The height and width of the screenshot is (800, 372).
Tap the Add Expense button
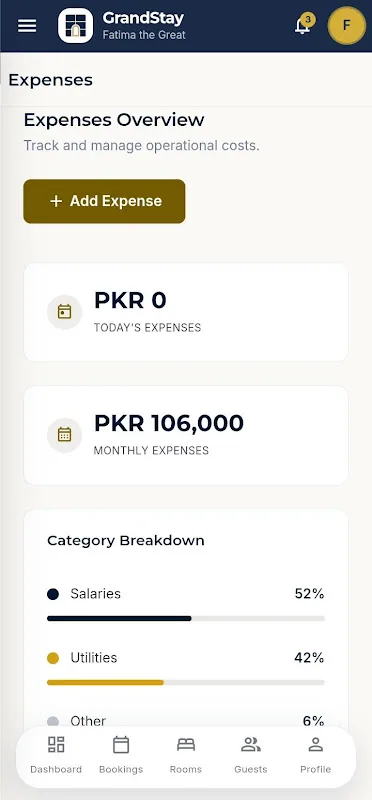[x=104, y=201]
